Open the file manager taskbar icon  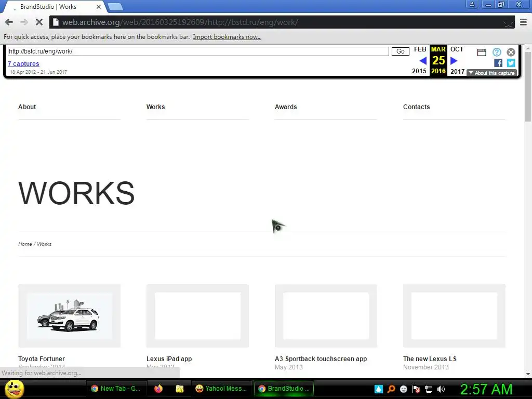(179, 389)
